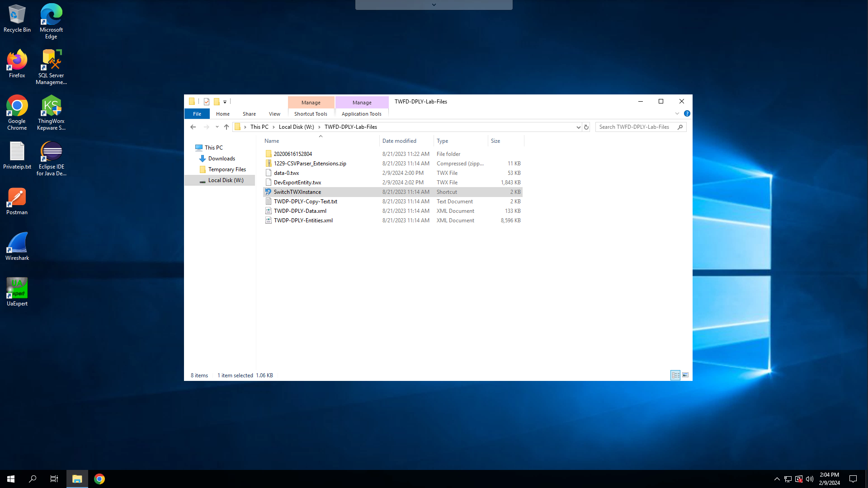The image size is (868, 488).
Task: Switch to Details view layout
Action: click(675, 375)
